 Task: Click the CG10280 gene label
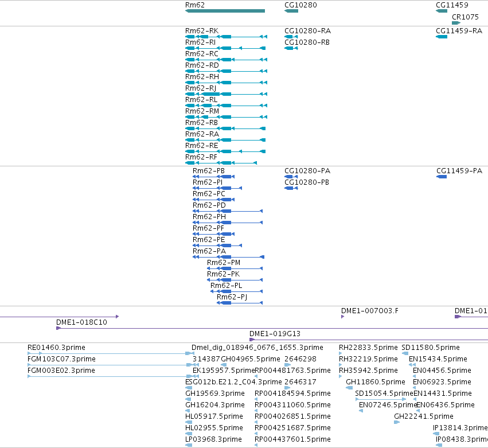pyautogui.click(x=300, y=5)
